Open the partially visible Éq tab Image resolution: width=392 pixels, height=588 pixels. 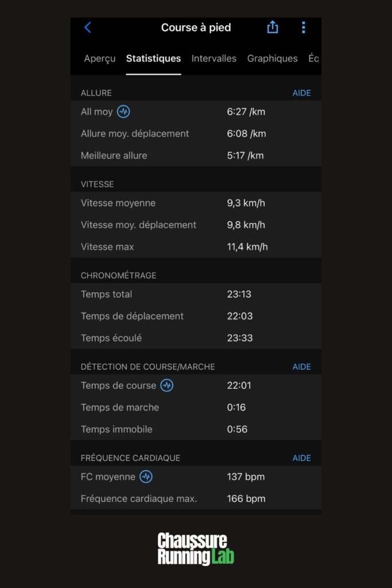[x=313, y=59]
